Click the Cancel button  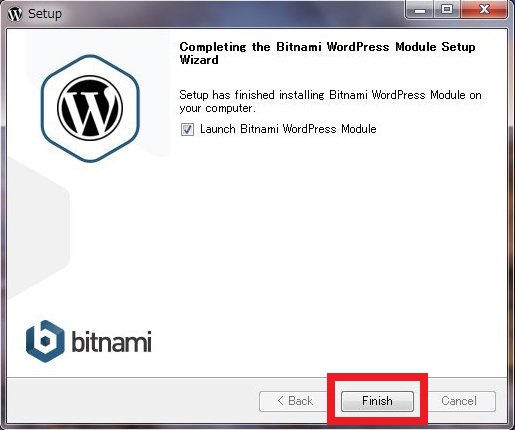point(459,401)
